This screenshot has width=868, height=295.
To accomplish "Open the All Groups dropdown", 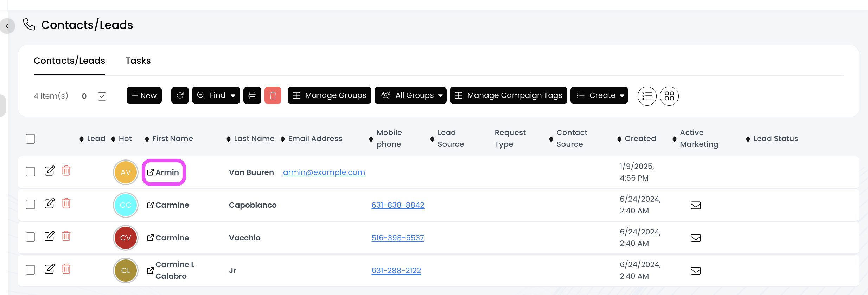I will 410,95.
